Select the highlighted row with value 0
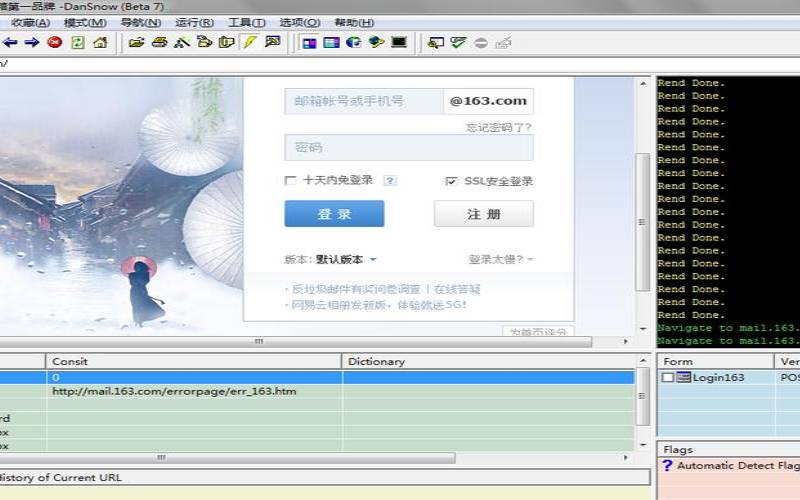 317,378
